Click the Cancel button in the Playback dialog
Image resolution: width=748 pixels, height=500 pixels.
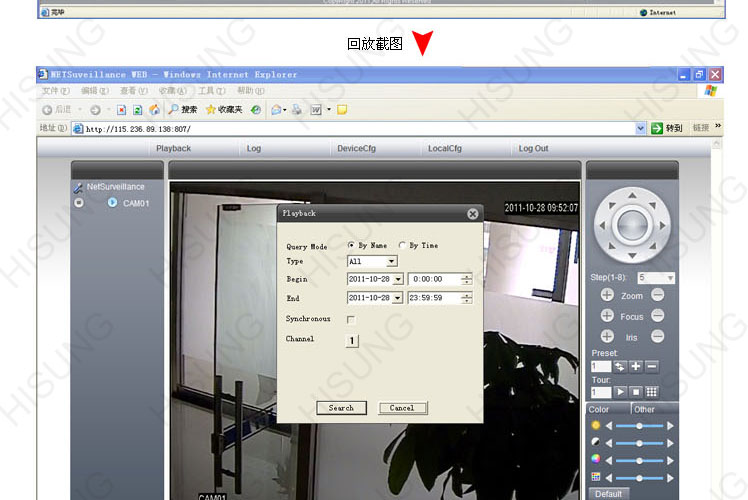402,408
